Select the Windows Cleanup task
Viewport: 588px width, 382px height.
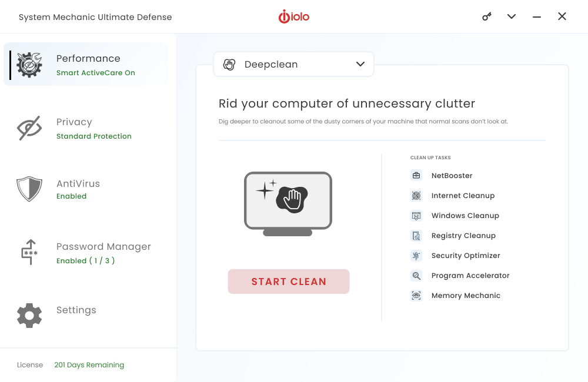tap(465, 216)
